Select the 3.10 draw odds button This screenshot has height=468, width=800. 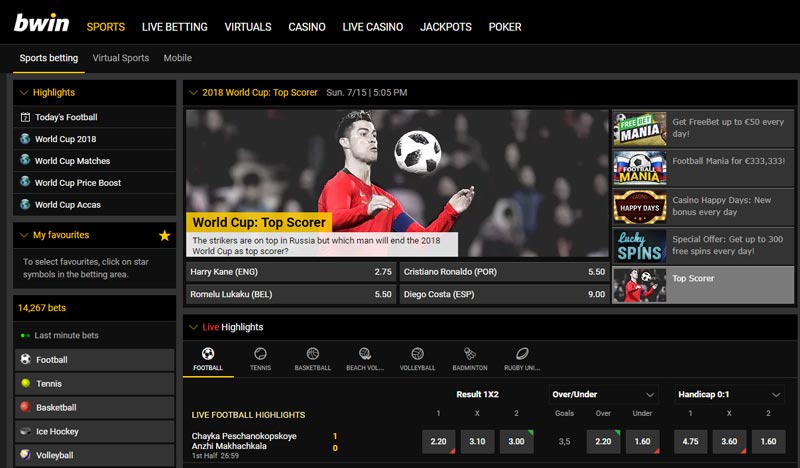[476, 441]
